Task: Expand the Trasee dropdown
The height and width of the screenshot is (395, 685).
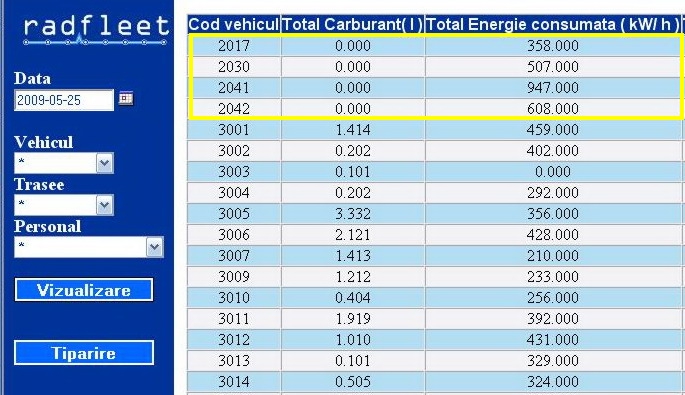Action: (x=105, y=205)
